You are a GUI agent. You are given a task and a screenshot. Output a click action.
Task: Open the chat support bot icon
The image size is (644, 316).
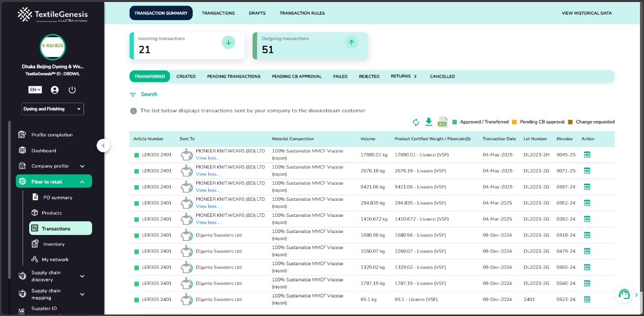tap(624, 294)
